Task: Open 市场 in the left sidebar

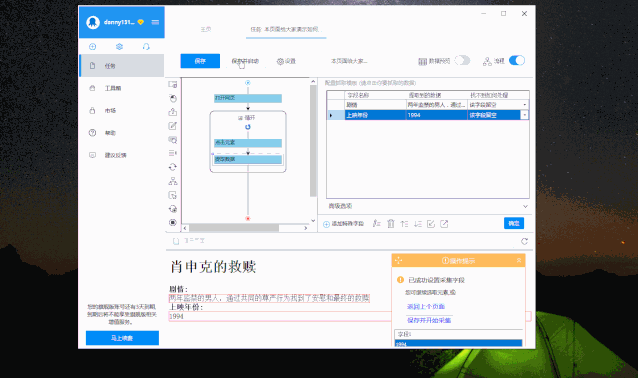Action: tap(122, 110)
